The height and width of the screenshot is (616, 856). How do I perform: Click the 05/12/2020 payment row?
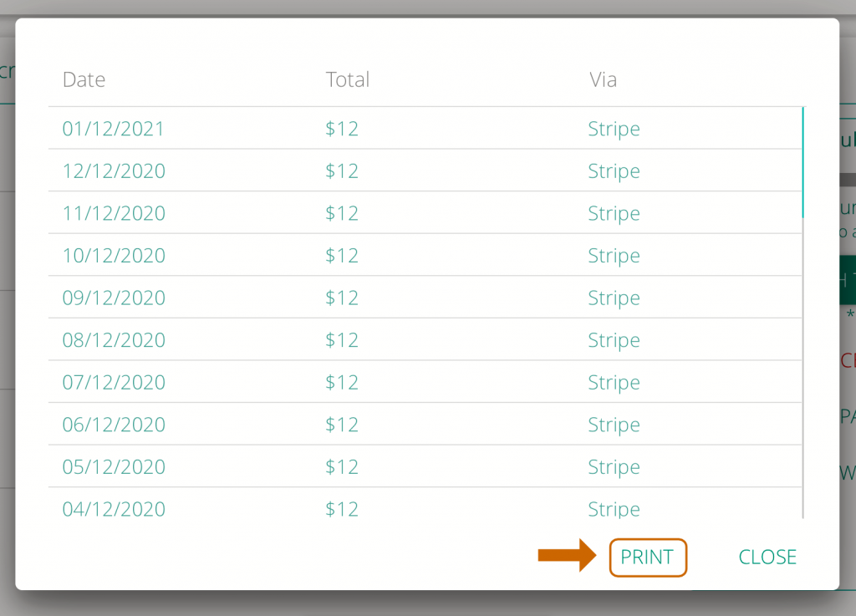115,466
